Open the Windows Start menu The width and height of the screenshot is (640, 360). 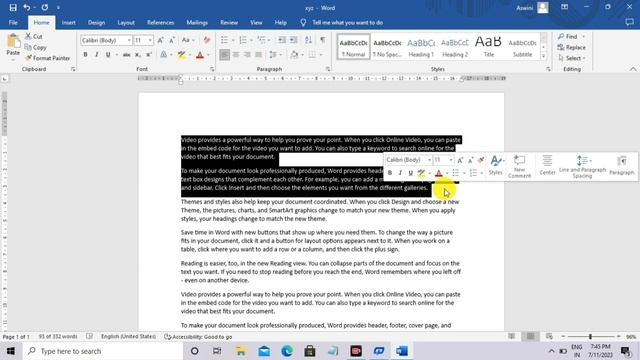pos(11,351)
